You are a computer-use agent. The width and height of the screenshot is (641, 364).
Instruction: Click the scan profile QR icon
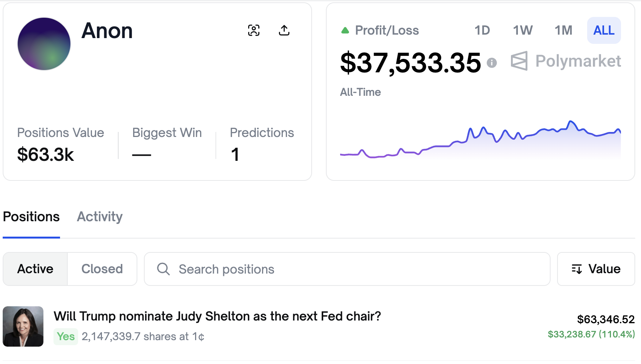(x=254, y=30)
